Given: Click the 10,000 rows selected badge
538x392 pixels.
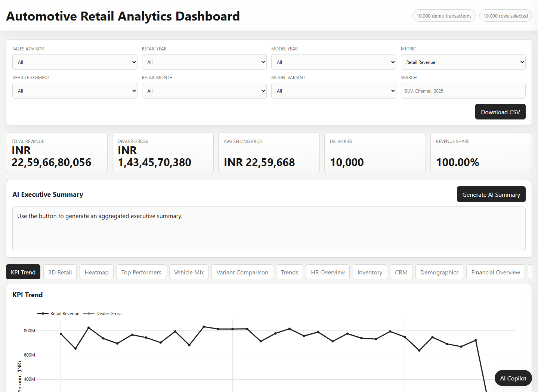Looking at the screenshot, I should pyautogui.click(x=505, y=16).
